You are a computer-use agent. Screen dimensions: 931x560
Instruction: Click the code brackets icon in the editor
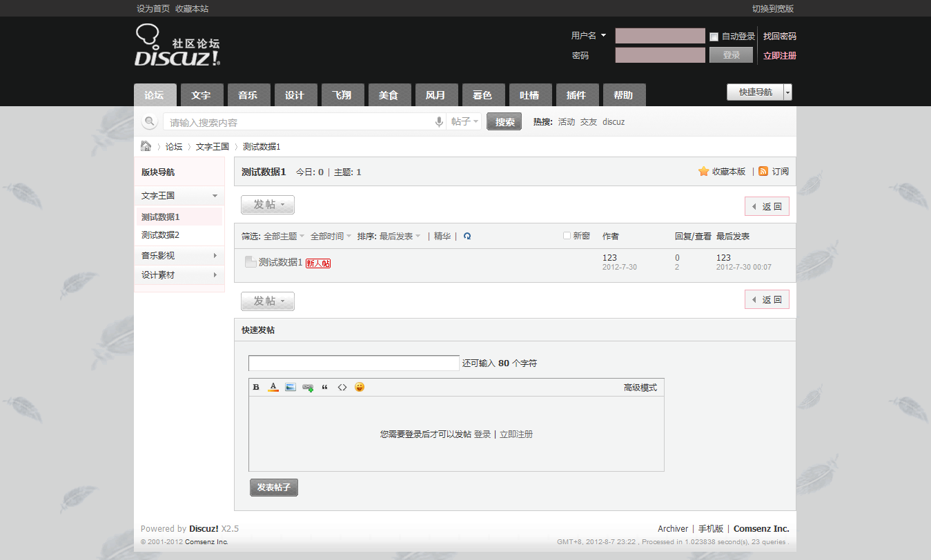click(342, 387)
